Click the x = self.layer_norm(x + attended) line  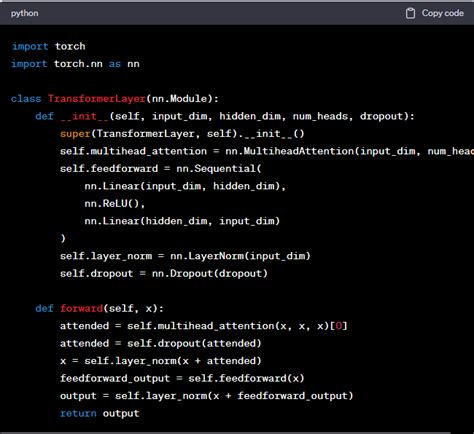(161, 361)
